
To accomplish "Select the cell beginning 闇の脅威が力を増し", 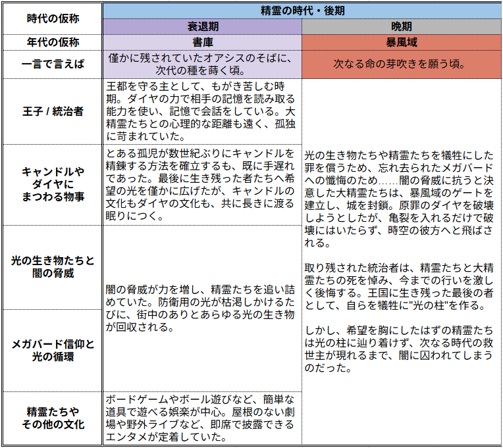I will pos(201,307).
